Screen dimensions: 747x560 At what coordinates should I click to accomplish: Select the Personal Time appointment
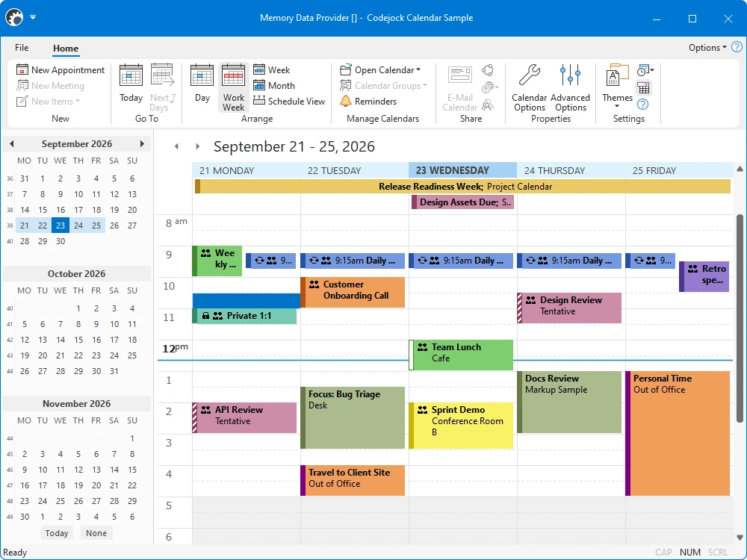coord(678,433)
